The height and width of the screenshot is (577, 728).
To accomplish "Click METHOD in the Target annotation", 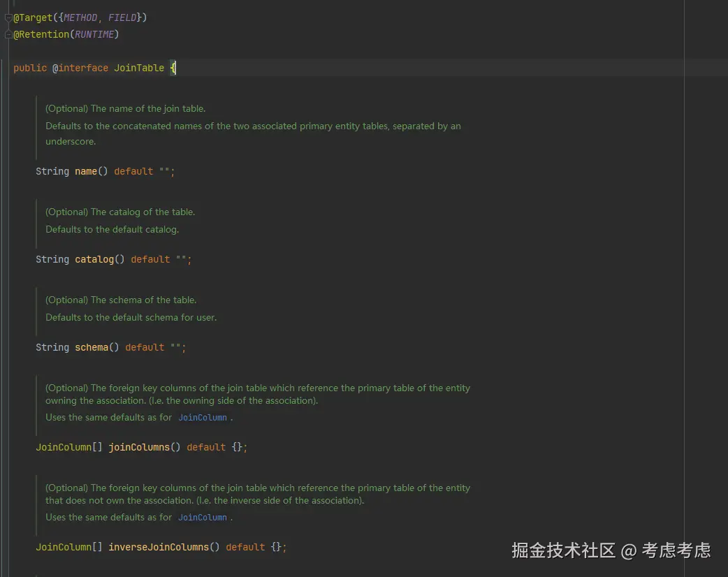I will pyautogui.click(x=80, y=17).
